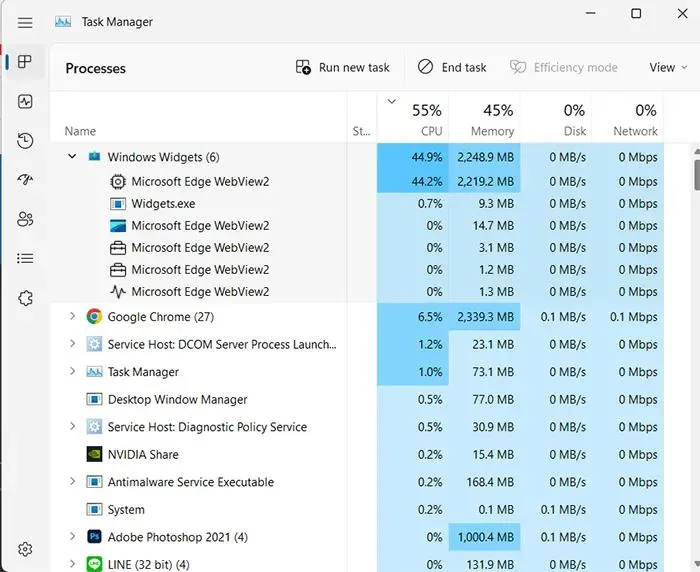Expand Service Host: DCOM Server Process Launcher
700x572 pixels.
tap(72, 344)
